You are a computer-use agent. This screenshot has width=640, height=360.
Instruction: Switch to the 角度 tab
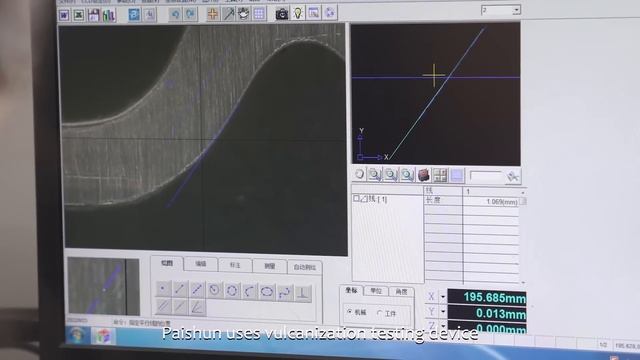401,291
